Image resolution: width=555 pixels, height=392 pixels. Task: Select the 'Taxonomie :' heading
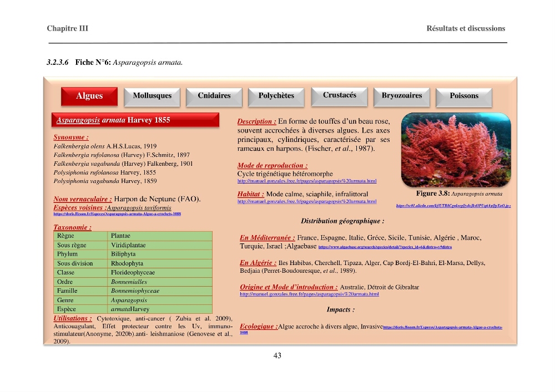(73, 227)
